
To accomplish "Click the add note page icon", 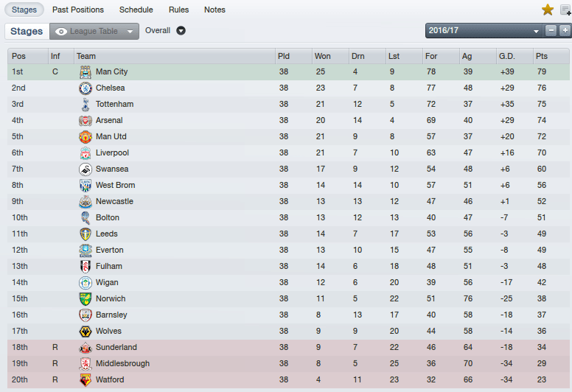I will tap(566, 10).
